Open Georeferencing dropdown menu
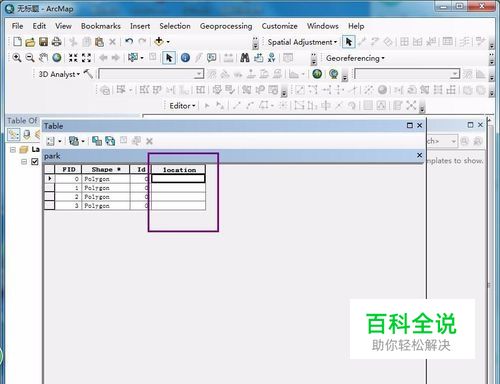The width and height of the screenshot is (500, 384). click(x=355, y=58)
